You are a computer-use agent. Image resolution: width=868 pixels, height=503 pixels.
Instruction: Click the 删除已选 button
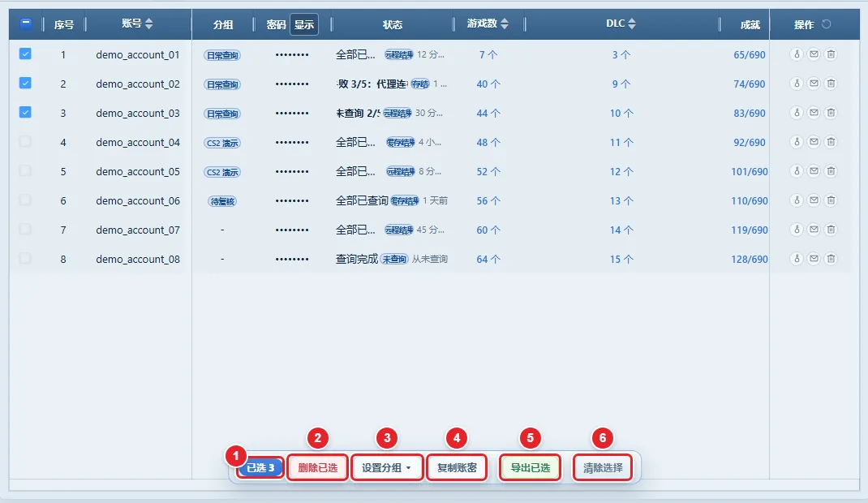[318, 467]
